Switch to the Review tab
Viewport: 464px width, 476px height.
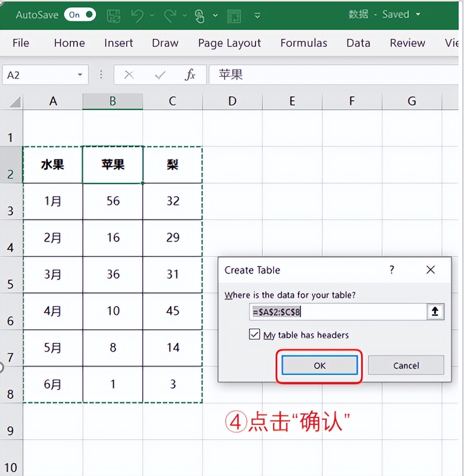[x=407, y=43]
